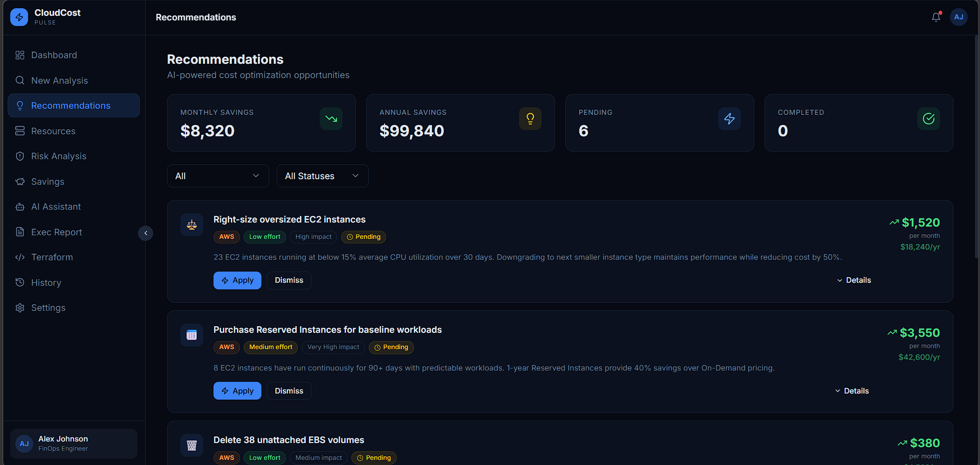Open notifications bell icon
This screenshot has height=465, width=980.
[x=936, y=17]
